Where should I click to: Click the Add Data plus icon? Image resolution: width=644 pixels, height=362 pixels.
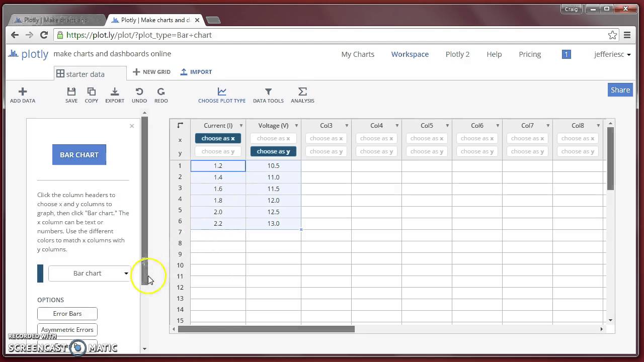pyautogui.click(x=22, y=92)
